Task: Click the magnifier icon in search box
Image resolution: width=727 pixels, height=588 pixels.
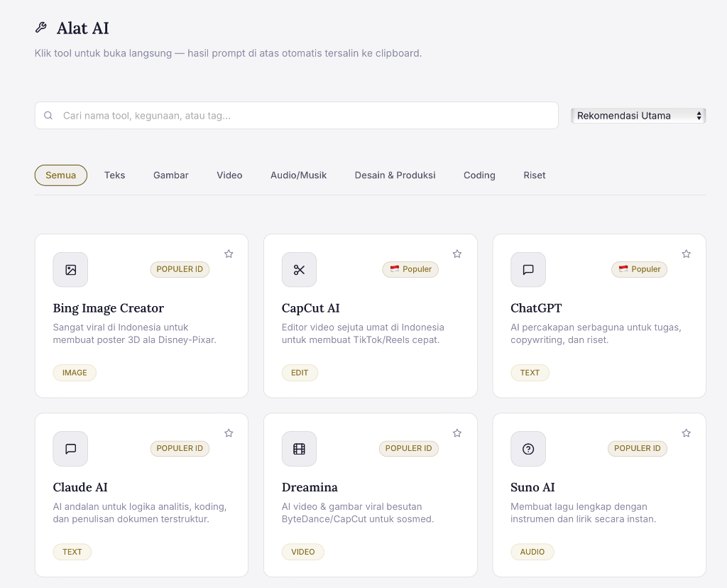Action: 48,116
